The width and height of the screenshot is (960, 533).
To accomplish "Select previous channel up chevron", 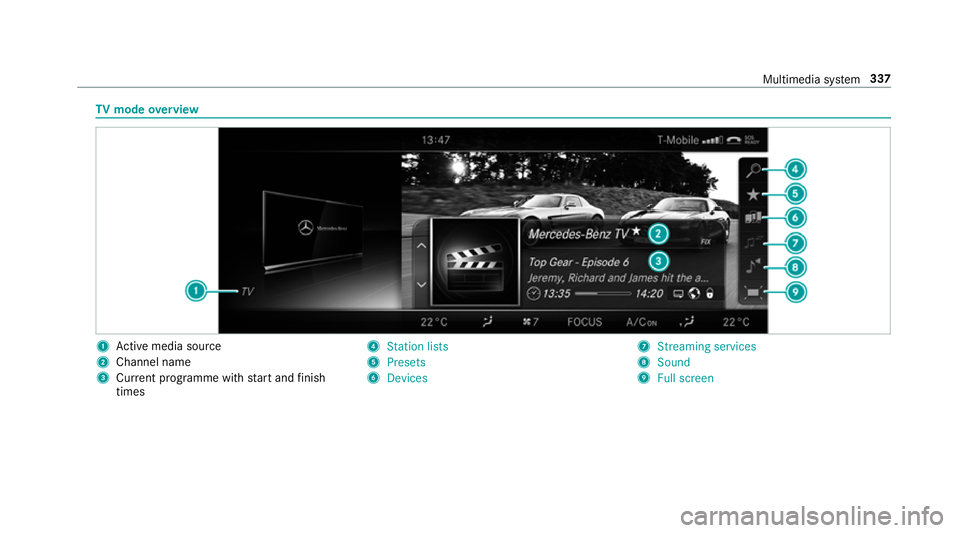I will pyautogui.click(x=421, y=246).
